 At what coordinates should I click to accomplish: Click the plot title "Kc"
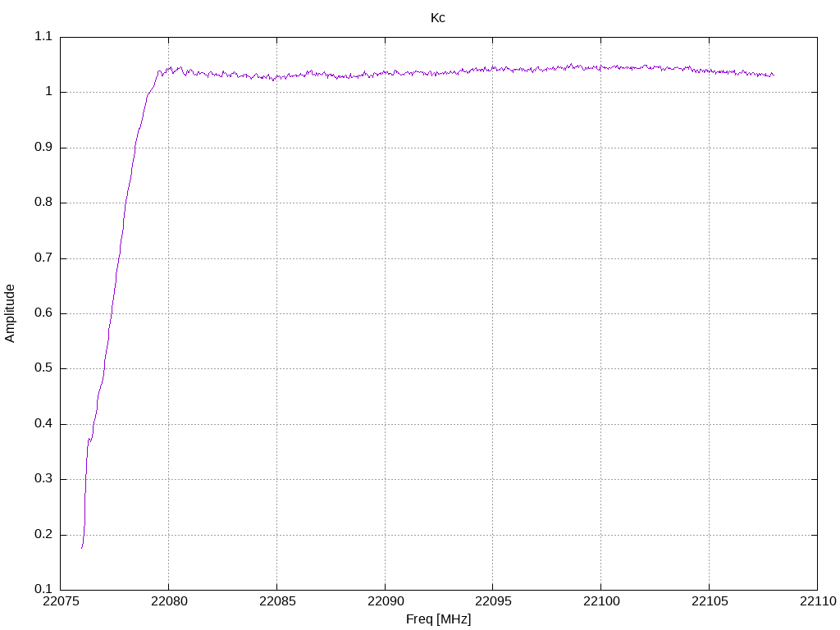pos(438,18)
